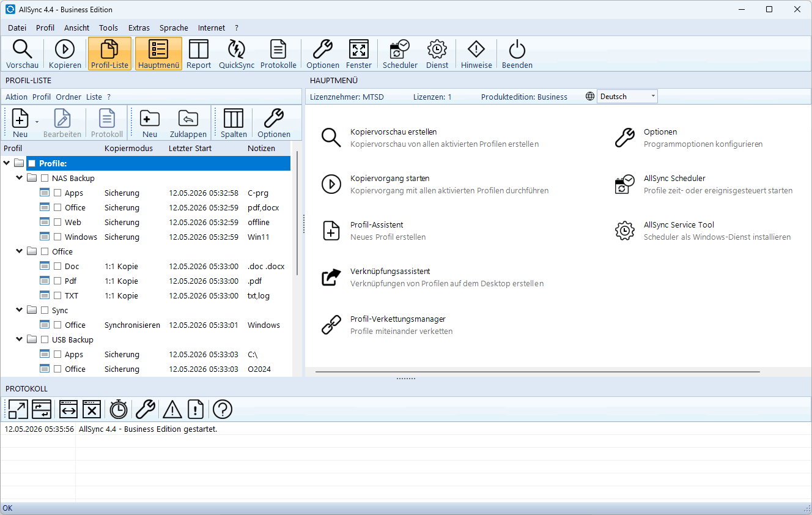This screenshot has width=812, height=515.
Task: Open the Deutsch language dropdown
Action: [x=627, y=96]
